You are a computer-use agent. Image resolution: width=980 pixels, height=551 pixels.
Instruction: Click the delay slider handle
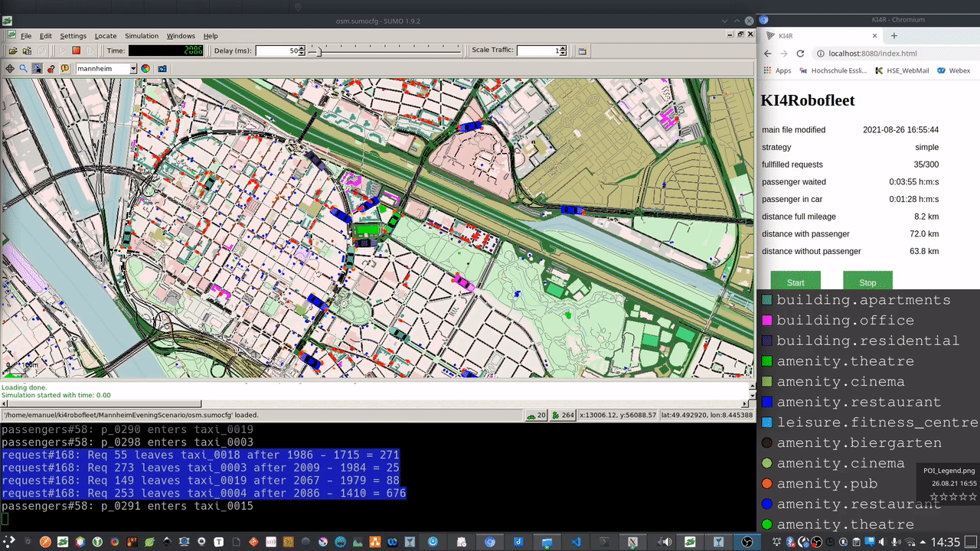click(320, 51)
